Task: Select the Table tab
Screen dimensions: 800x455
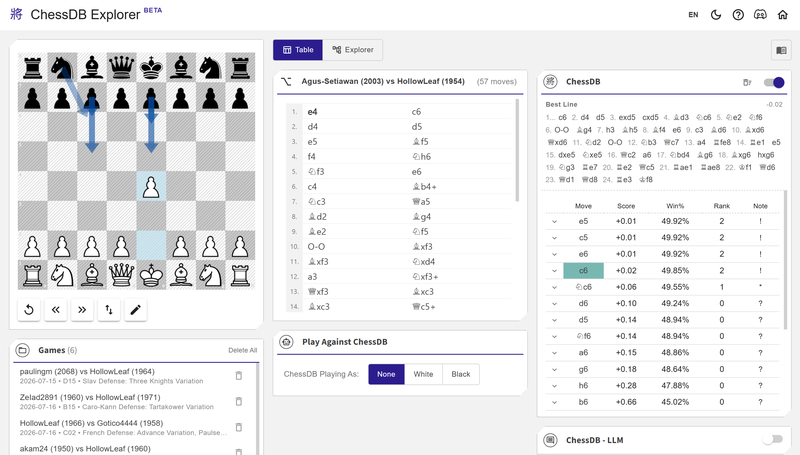Action: click(298, 50)
